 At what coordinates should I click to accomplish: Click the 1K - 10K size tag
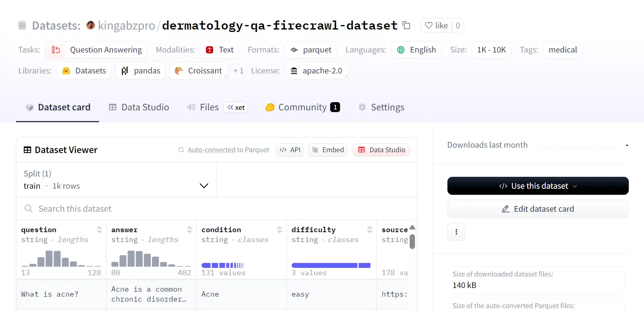pos(491,50)
